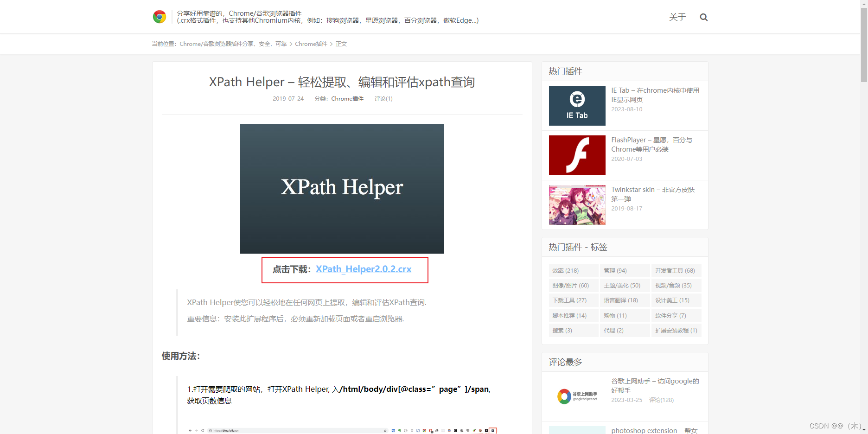This screenshot has width=868, height=434.
Task: Open FlashPlayer – 星愿，百分与 article link
Action: coord(651,145)
